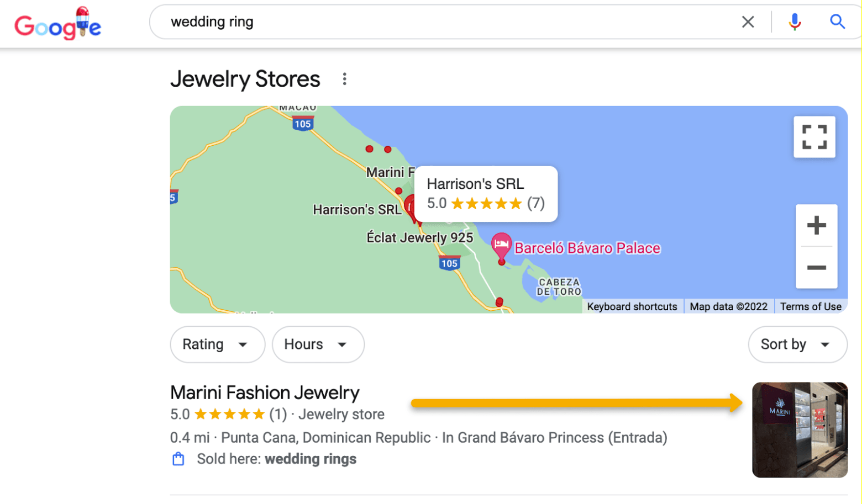This screenshot has width=862, height=504.
Task: Start voice search with the microphone icon
Action: click(795, 22)
